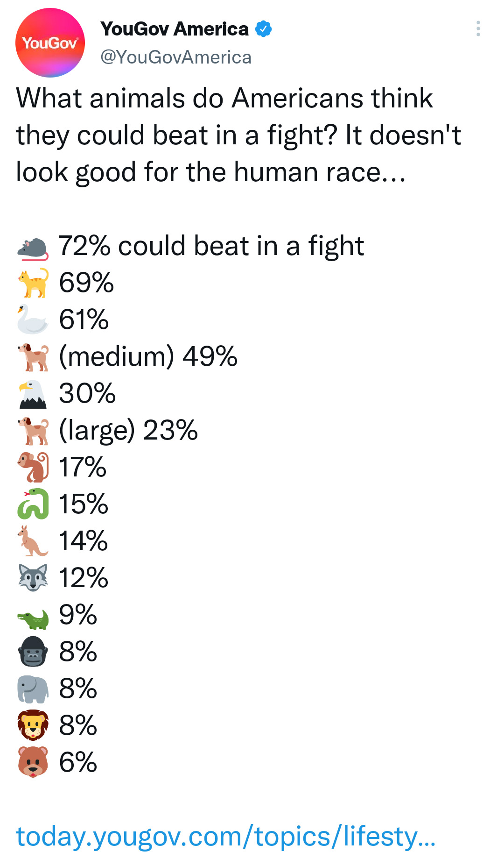Click the monkey emoji at 17%
This screenshot has height=859, width=504.
[33, 467]
